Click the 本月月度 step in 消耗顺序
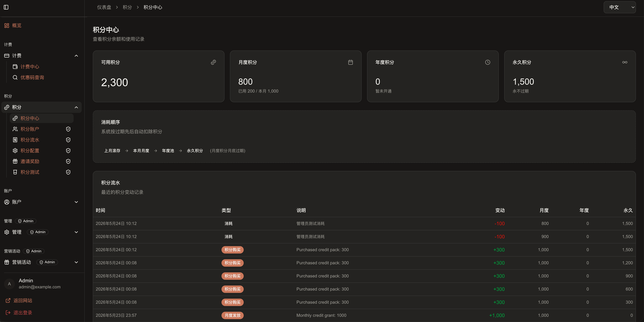The height and width of the screenshot is (322, 644). pos(141,151)
